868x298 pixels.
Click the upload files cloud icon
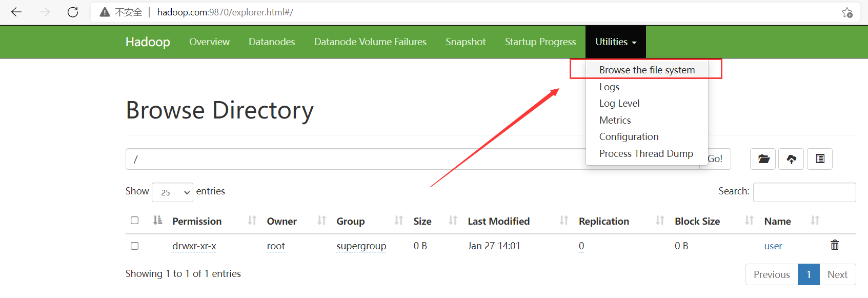click(x=791, y=159)
